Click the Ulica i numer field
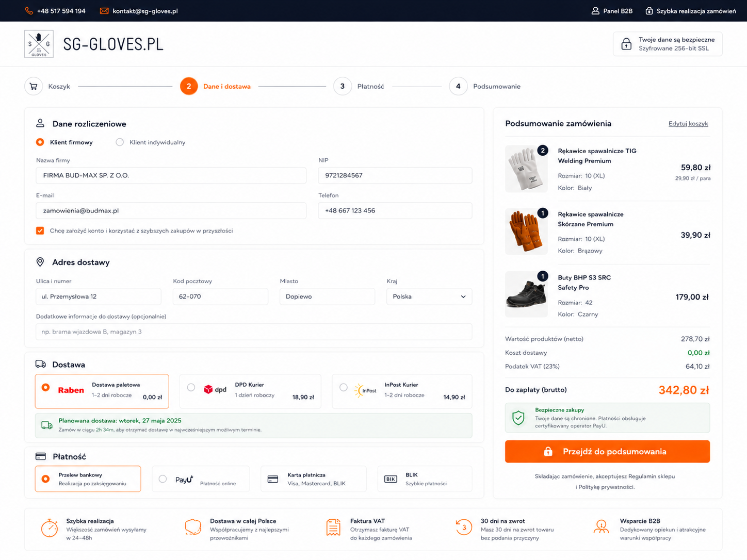Viewport: 747px width, 560px height. coord(99,297)
